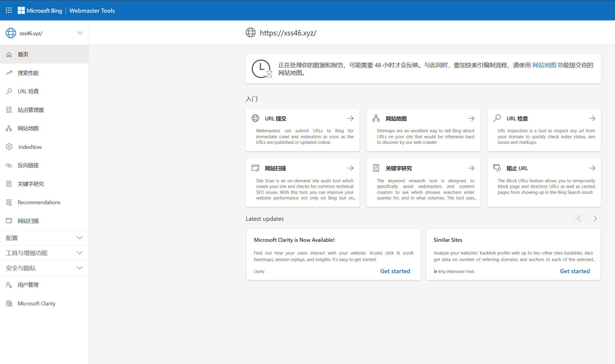Viewport: 615px width, 364px height.
Task: Click the arrow on the 阻止 URL card
Action: [x=592, y=168]
